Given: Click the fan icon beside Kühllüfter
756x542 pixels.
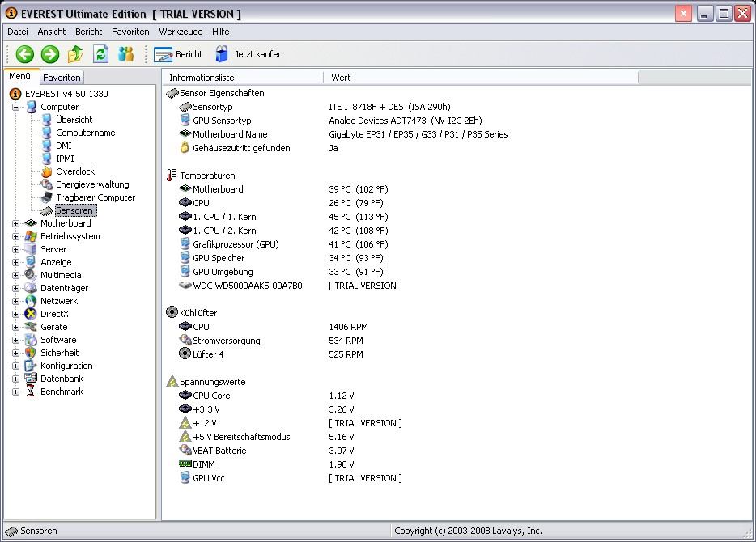Looking at the screenshot, I should 172,312.
